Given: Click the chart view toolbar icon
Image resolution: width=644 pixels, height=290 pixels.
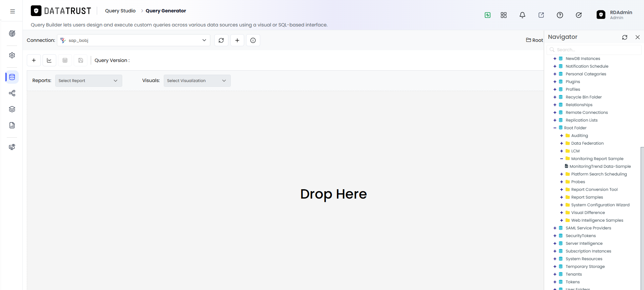Looking at the screenshot, I should point(49,60).
